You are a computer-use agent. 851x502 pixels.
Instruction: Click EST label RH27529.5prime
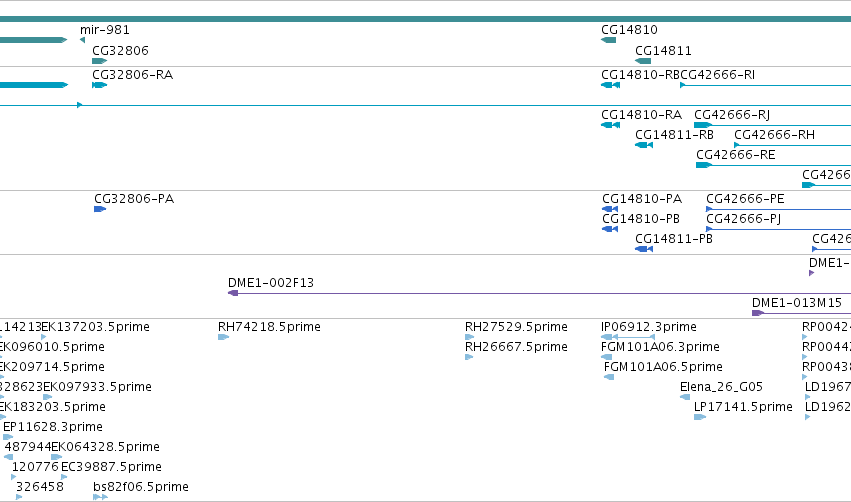tap(516, 327)
